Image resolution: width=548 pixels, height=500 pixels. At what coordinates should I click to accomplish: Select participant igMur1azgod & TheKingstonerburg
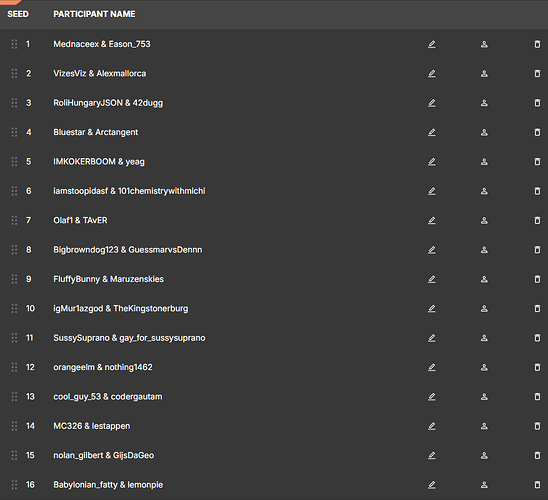coord(121,309)
